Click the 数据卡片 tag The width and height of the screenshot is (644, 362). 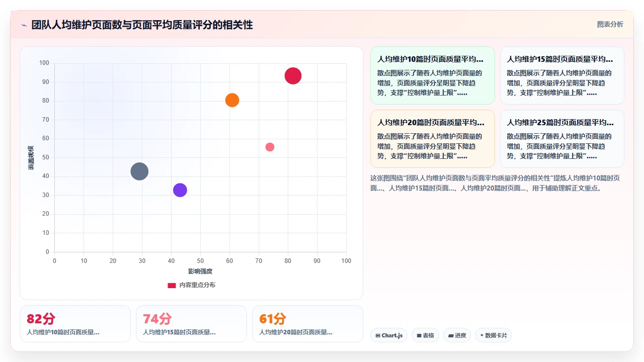point(493,335)
